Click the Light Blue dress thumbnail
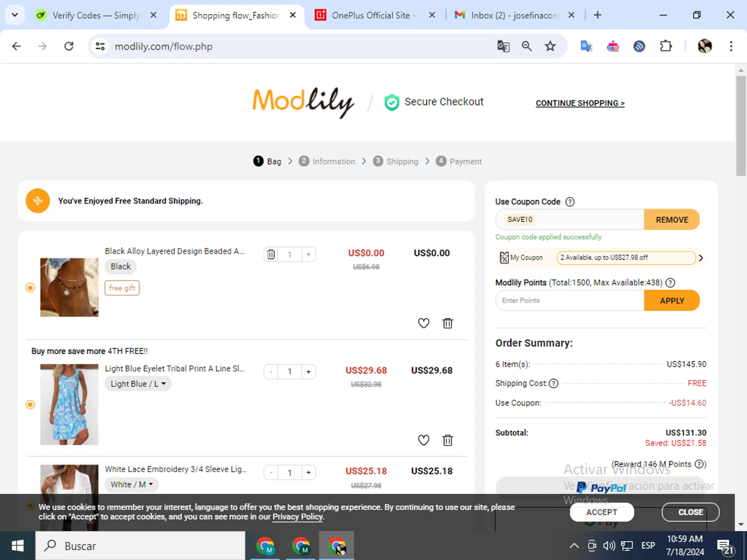Image resolution: width=747 pixels, height=560 pixels. [x=69, y=405]
